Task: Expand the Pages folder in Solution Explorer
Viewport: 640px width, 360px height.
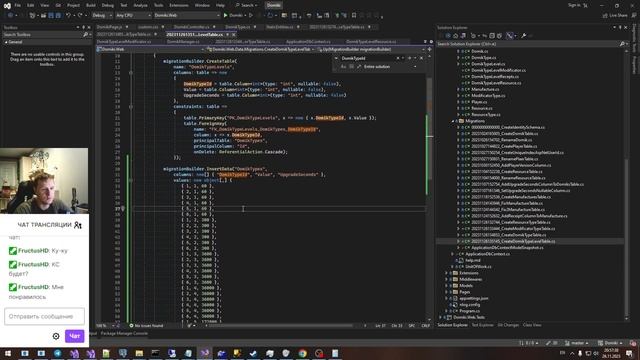Action: [x=447, y=292]
